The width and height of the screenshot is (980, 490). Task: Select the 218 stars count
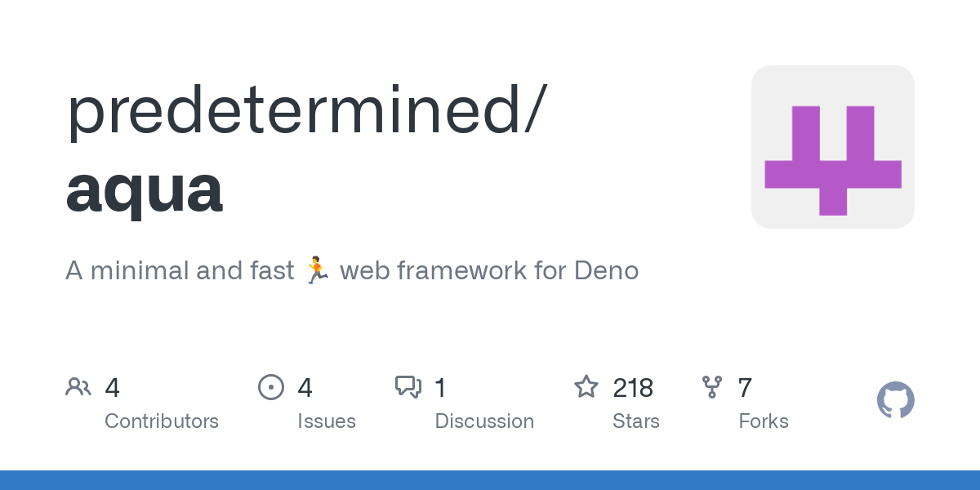(x=633, y=388)
